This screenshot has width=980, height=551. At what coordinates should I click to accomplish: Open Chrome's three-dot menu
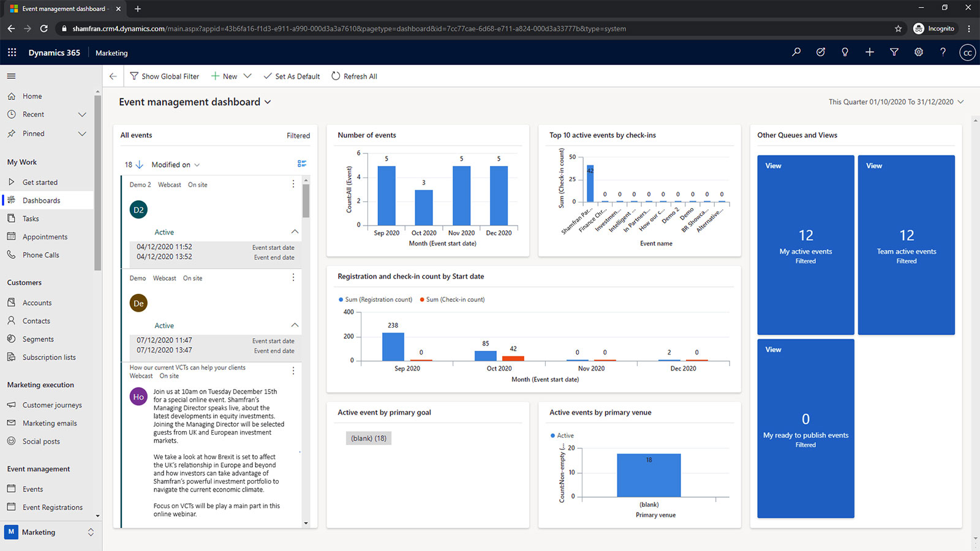click(969, 29)
